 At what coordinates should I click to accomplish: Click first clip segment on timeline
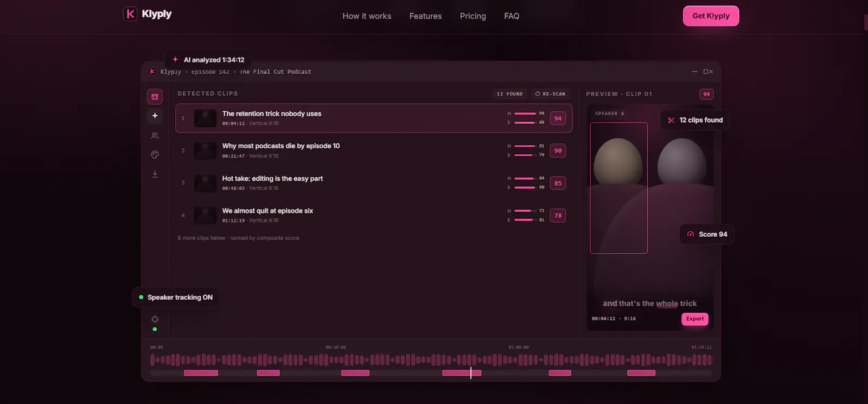[x=201, y=373]
